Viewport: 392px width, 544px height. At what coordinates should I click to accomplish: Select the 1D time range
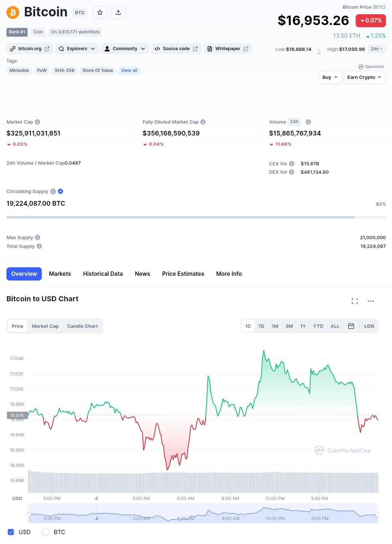[248, 326]
